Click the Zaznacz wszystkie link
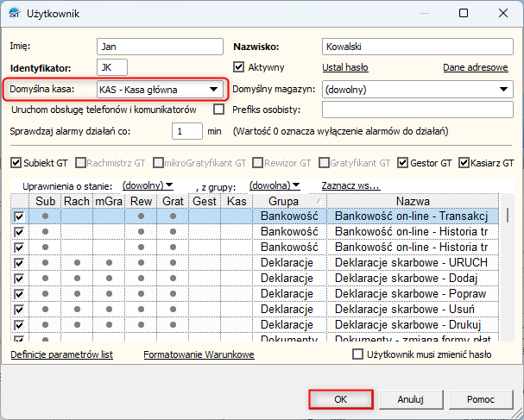Viewport: 524px width, 420px height. pyautogui.click(x=350, y=185)
